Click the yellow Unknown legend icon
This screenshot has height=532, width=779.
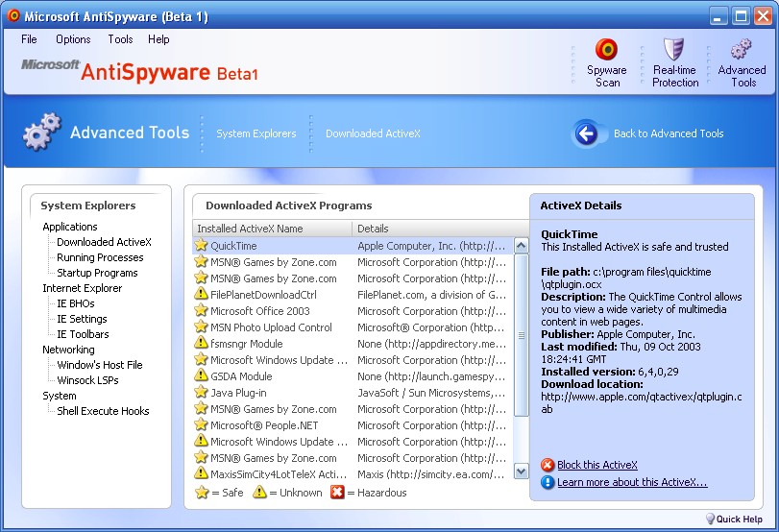[259, 493]
